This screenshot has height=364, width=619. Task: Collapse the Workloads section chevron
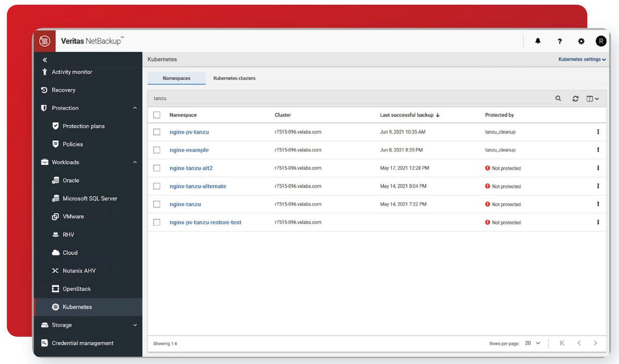pyautogui.click(x=135, y=162)
